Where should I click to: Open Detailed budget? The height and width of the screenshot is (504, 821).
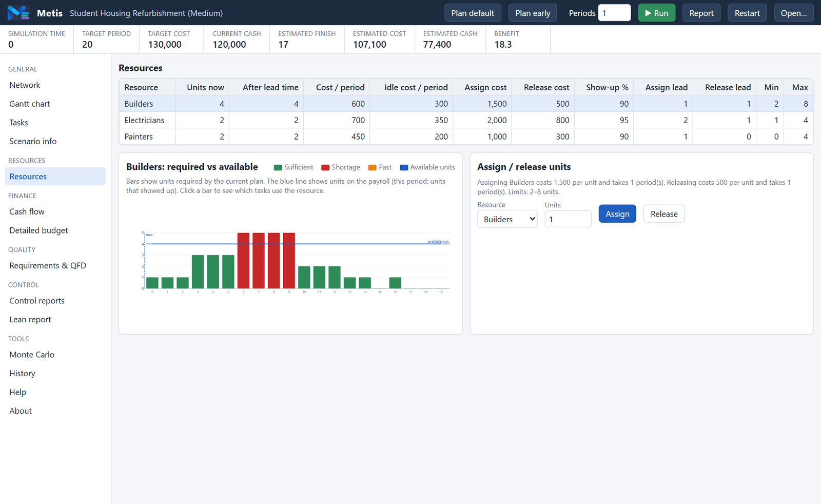[55, 230]
